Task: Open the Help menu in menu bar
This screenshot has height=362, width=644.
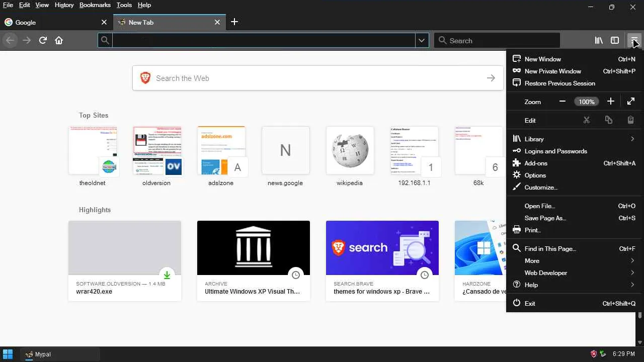Action: click(144, 5)
